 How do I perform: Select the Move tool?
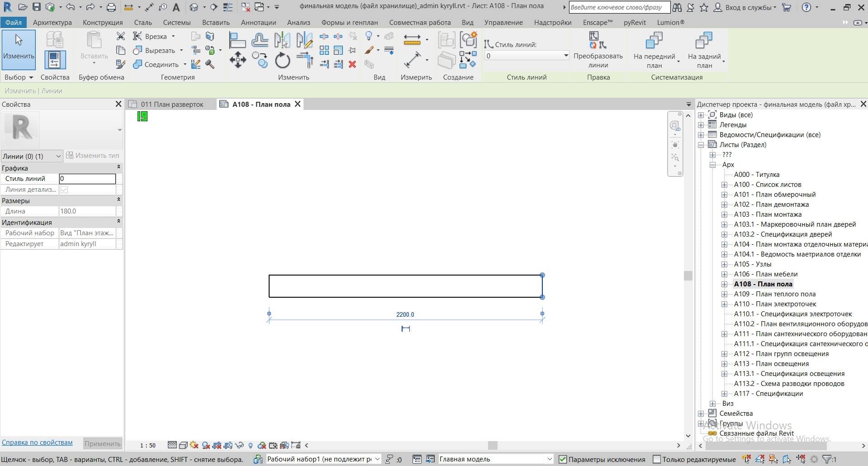[237, 60]
